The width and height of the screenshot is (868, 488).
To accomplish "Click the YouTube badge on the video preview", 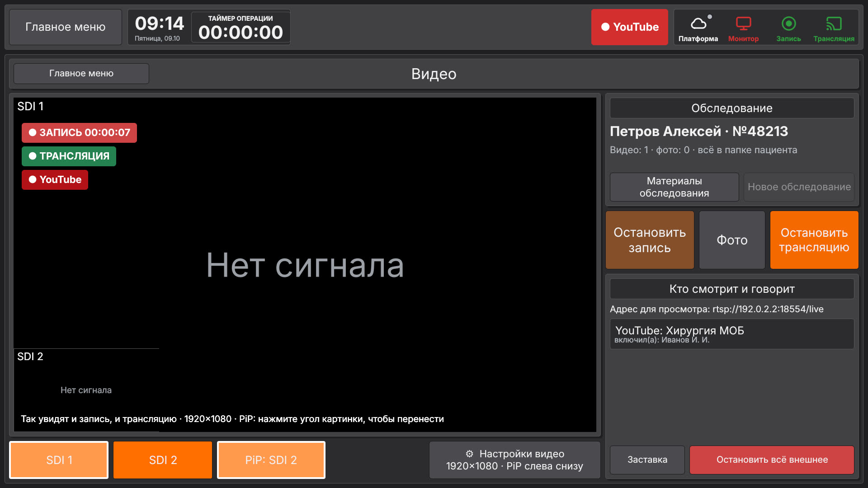I will (55, 180).
